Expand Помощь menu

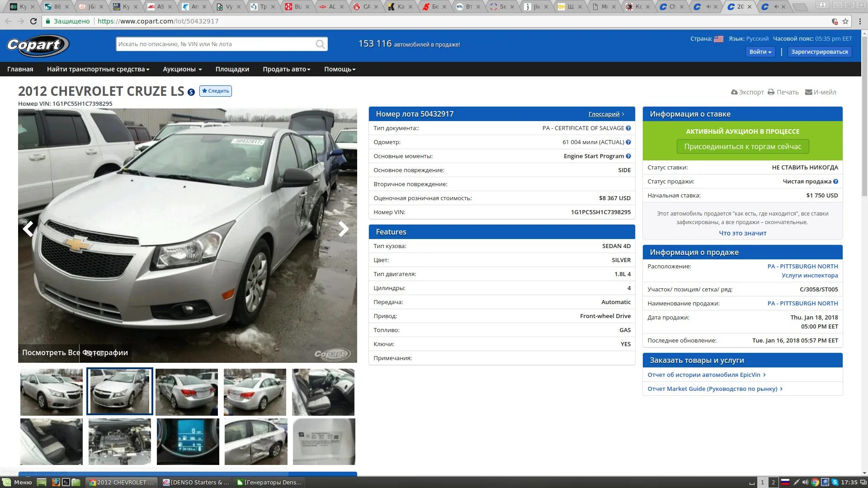(340, 69)
